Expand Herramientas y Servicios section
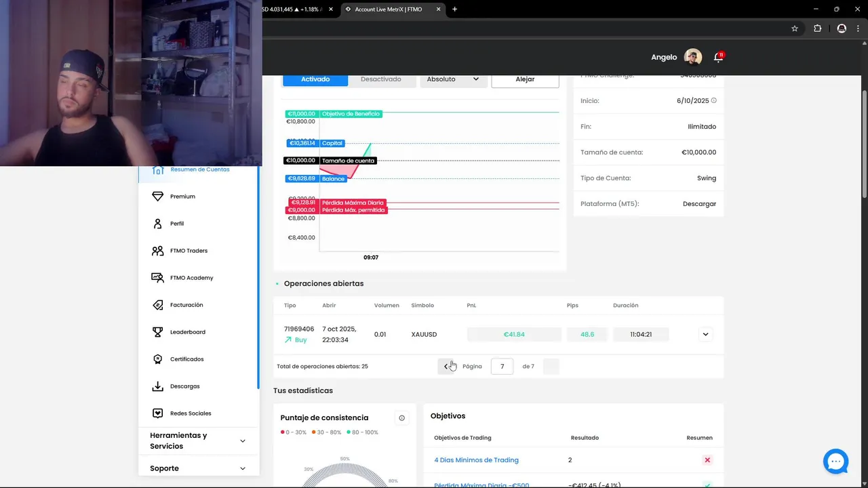The width and height of the screenshot is (868, 488). pos(198,441)
